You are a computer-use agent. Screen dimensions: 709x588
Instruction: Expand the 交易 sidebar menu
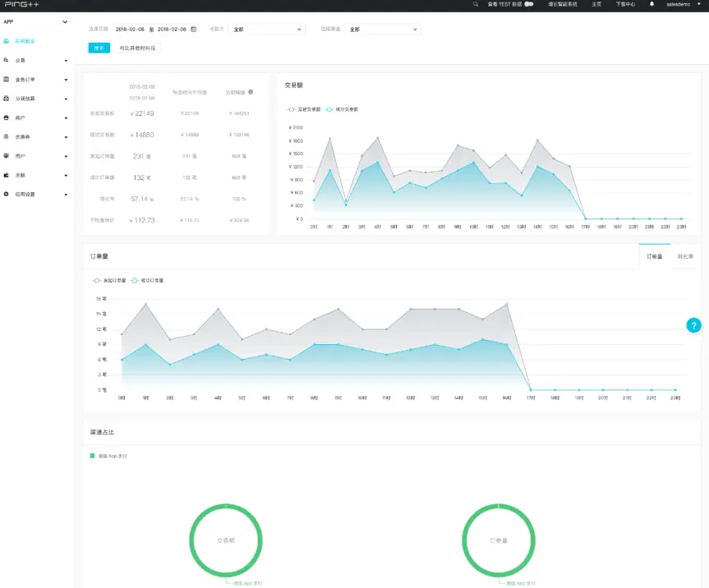[x=36, y=60]
